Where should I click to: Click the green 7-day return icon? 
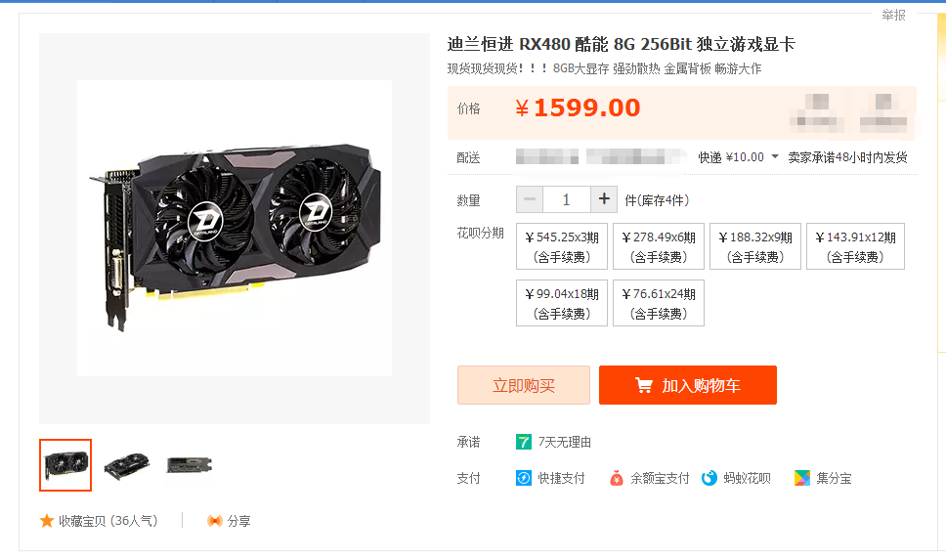pos(523,442)
